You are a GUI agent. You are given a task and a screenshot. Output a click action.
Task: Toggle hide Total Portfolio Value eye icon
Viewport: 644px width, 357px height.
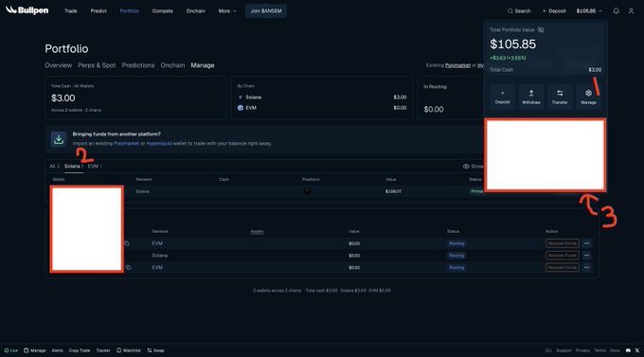[x=541, y=29]
